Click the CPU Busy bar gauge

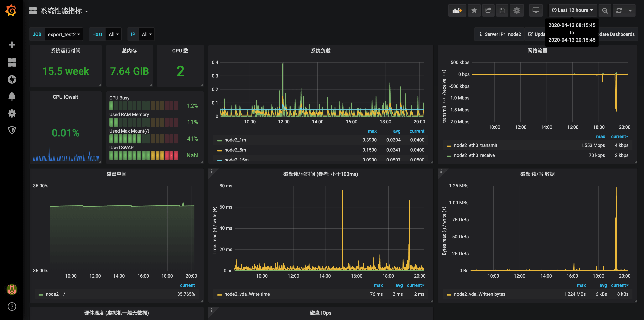pyautogui.click(x=143, y=106)
